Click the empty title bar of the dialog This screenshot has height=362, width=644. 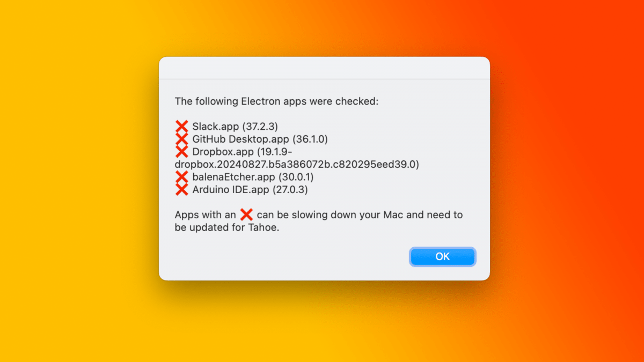point(324,68)
